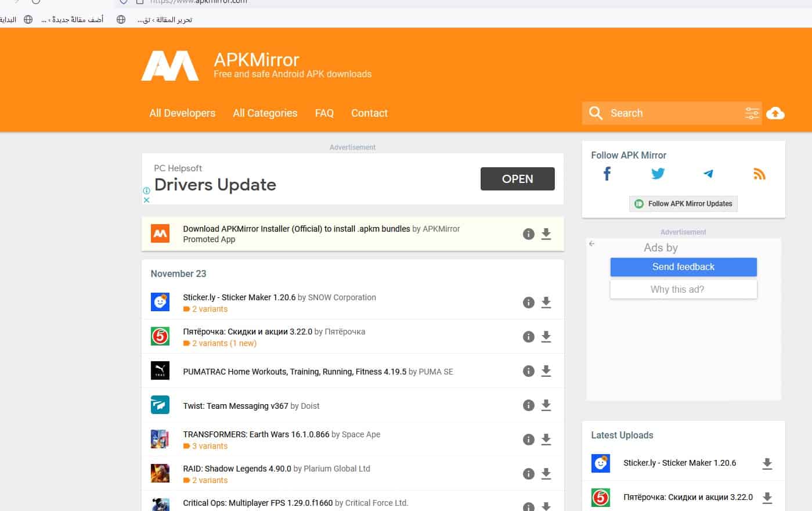Image resolution: width=812 pixels, height=511 pixels.
Task: Open the RSS feed icon
Action: click(x=759, y=174)
